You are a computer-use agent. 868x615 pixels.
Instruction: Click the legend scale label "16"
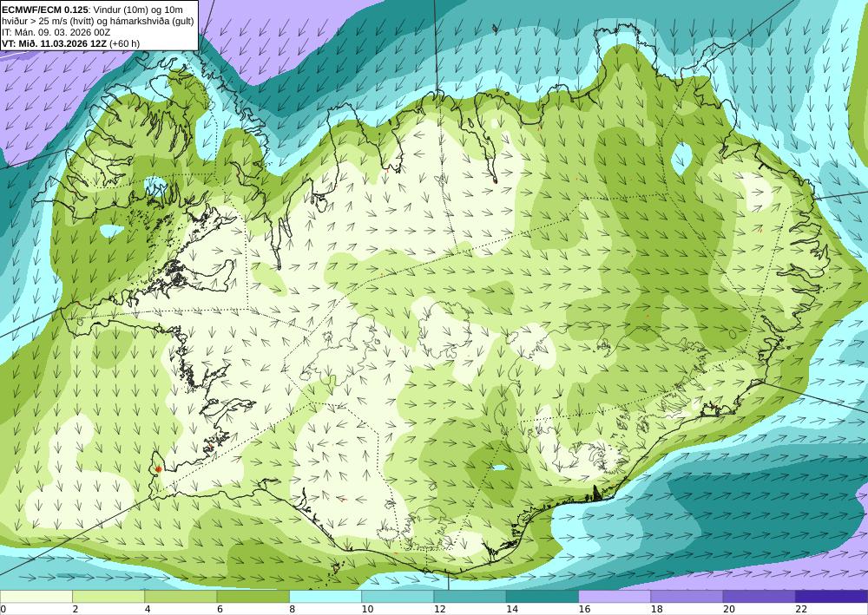tap(584, 610)
